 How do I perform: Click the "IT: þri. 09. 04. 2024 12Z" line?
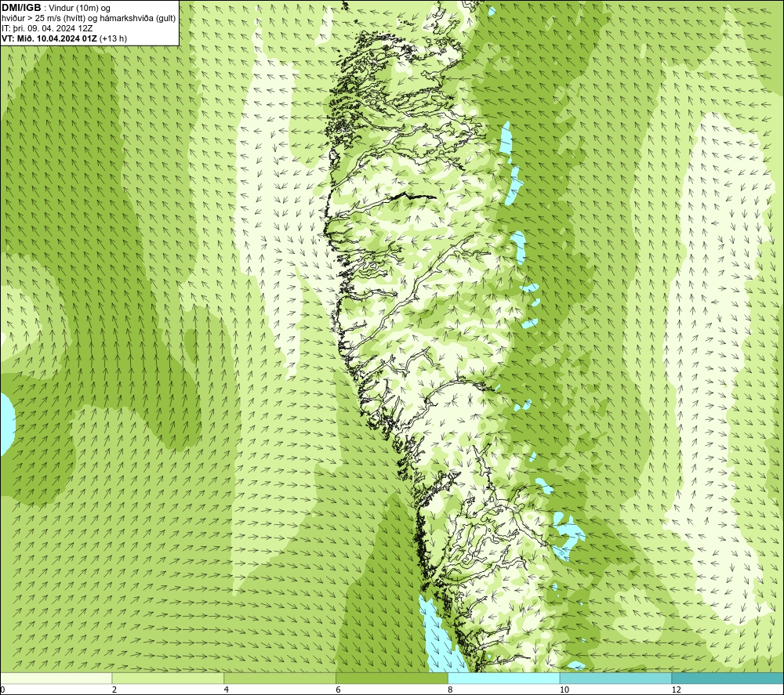click(47, 28)
